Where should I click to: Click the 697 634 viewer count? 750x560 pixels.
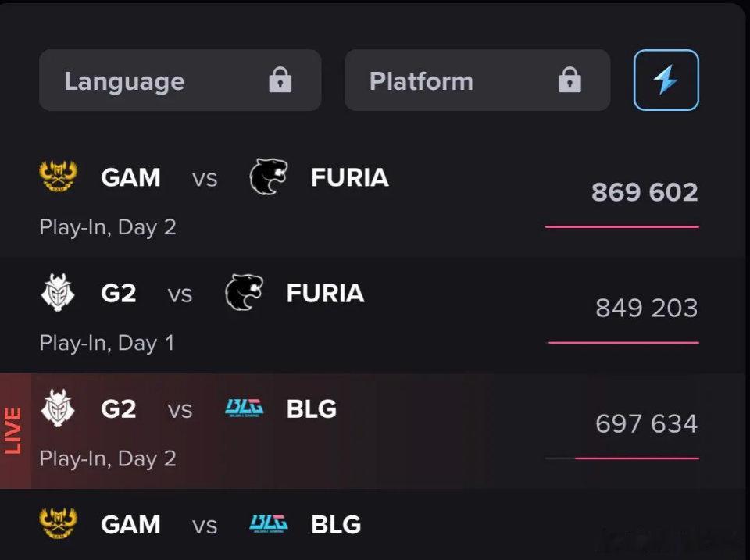point(647,423)
